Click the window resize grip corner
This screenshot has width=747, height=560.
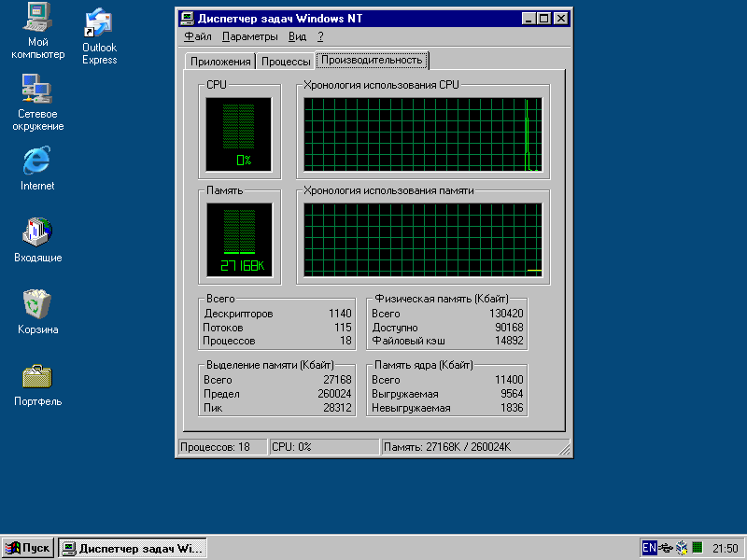point(564,449)
